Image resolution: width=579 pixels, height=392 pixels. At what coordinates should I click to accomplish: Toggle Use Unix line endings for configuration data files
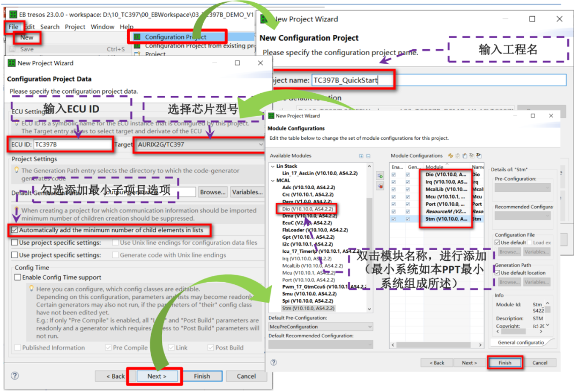[115, 243]
